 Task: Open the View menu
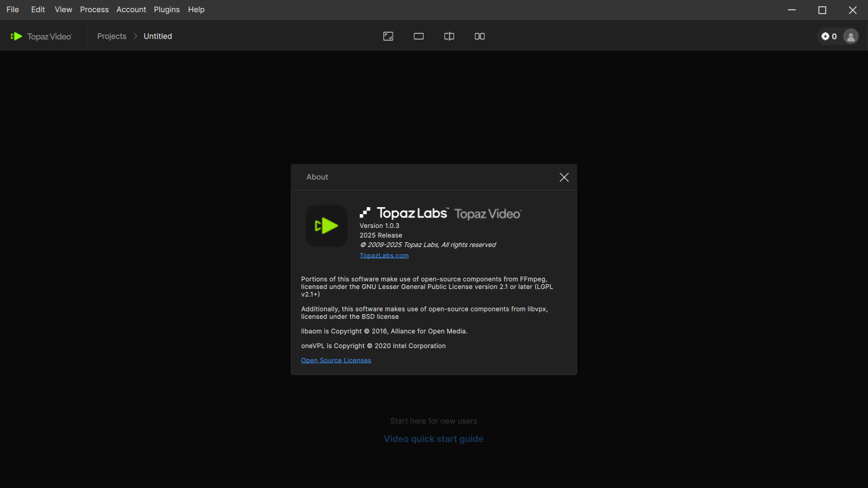(x=63, y=10)
